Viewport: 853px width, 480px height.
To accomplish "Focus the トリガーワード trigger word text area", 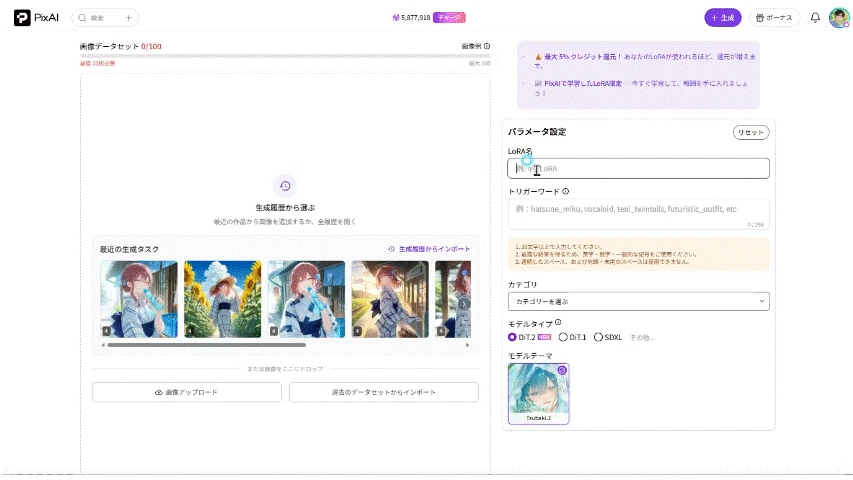I will [638, 214].
